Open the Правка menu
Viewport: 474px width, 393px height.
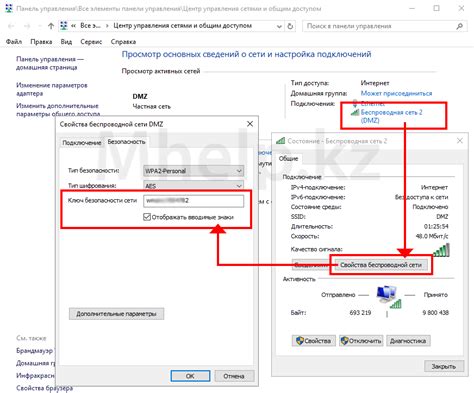click(41, 42)
